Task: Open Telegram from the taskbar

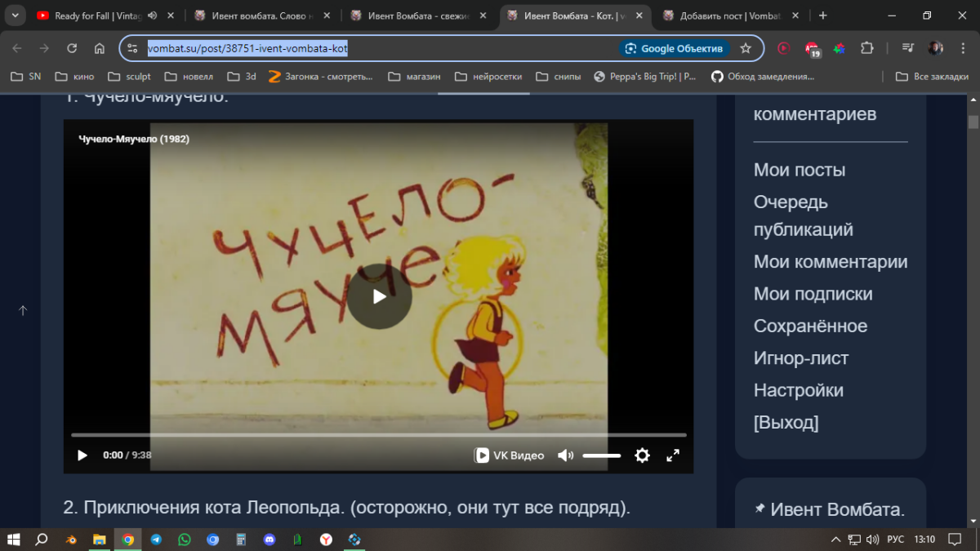Action: tap(155, 540)
